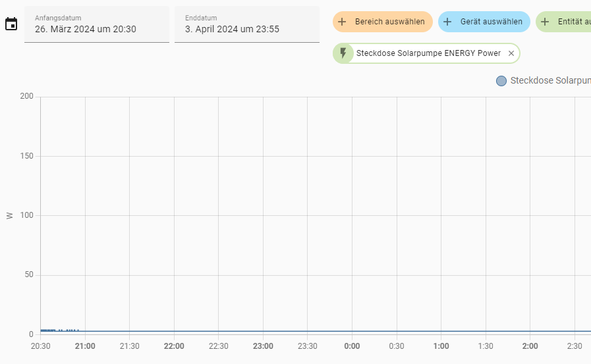Toggle Steckdose Solarpumpe series via legend label
This screenshot has height=364, width=591.
[x=550, y=81]
